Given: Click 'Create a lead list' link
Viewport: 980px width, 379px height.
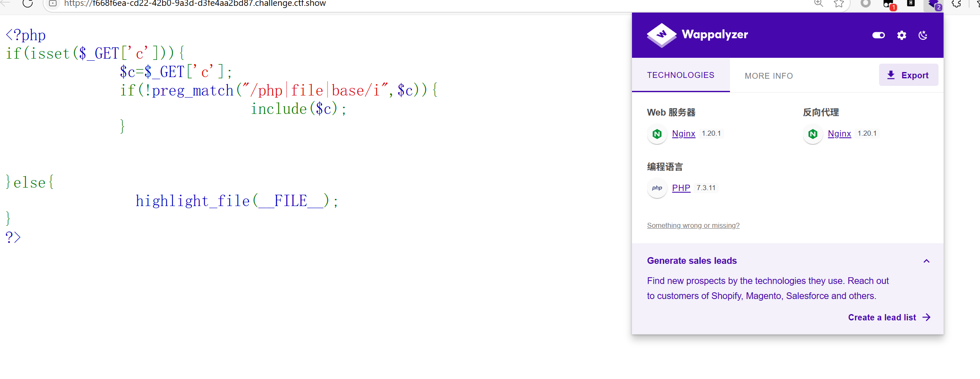Looking at the screenshot, I should [889, 317].
